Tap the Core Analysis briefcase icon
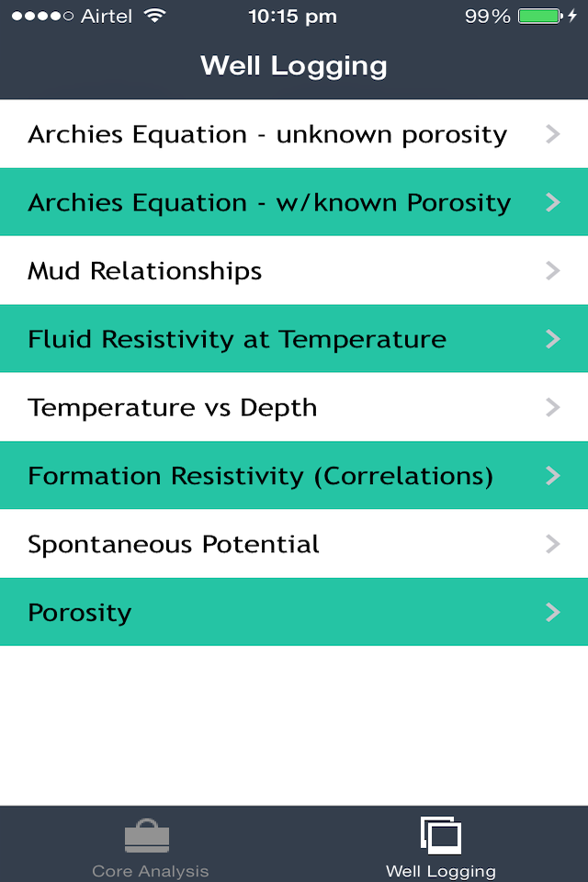This screenshot has height=882, width=588. [147, 836]
